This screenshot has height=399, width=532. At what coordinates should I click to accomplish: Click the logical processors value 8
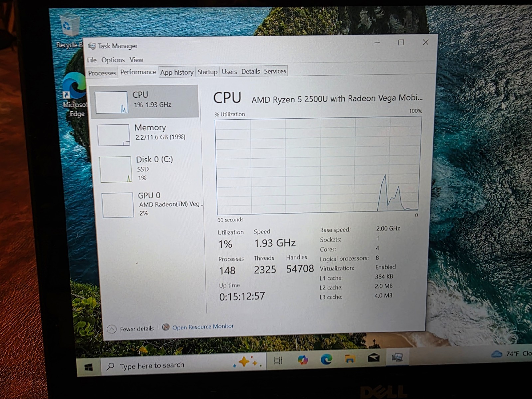click(x=377, y=258)
